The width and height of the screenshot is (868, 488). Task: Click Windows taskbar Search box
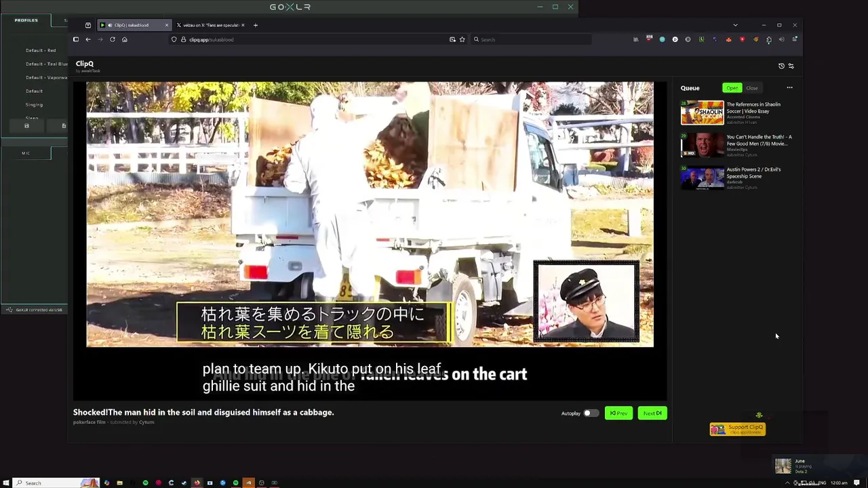click(x=56, y=483)
